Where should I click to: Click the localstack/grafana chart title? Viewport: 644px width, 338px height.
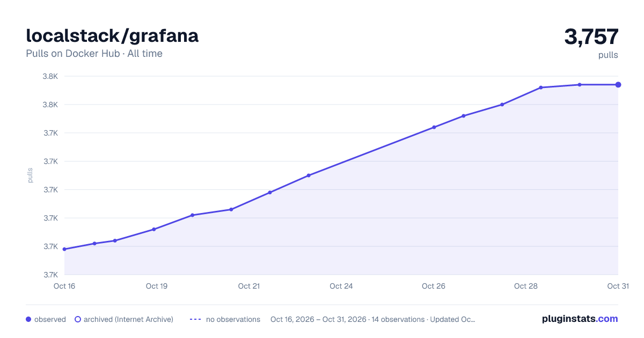112,35
